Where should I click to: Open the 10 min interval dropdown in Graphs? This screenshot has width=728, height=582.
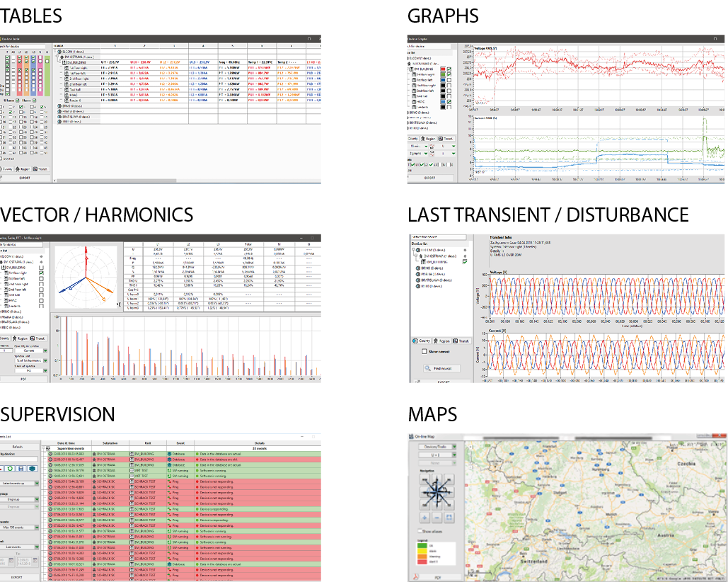[418, 147]
